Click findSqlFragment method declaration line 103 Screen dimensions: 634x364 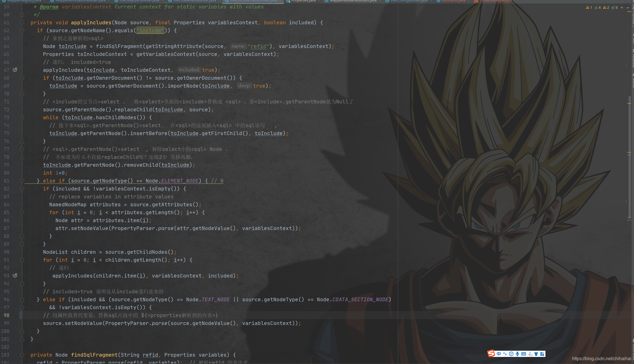94,355
